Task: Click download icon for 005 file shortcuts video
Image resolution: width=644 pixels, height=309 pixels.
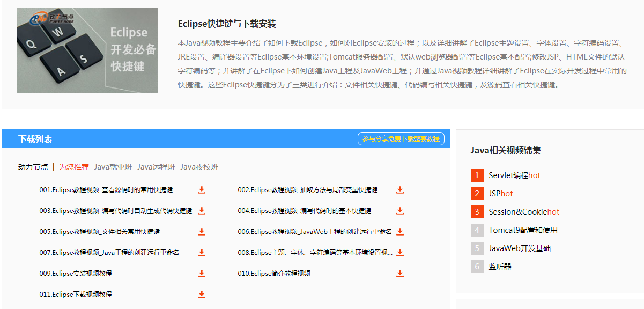Action: (202, 232)
